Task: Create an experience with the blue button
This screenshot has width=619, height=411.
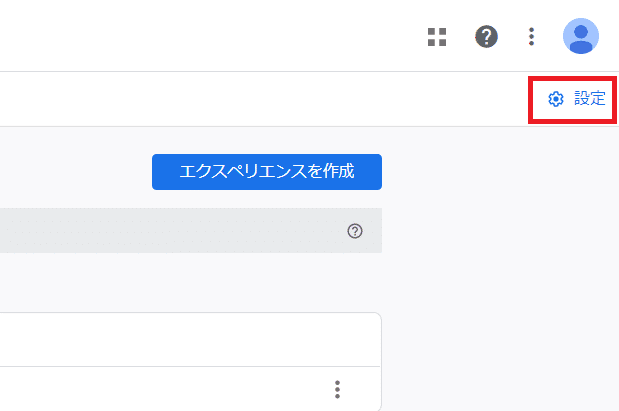Action: click(x=267, y=172)
